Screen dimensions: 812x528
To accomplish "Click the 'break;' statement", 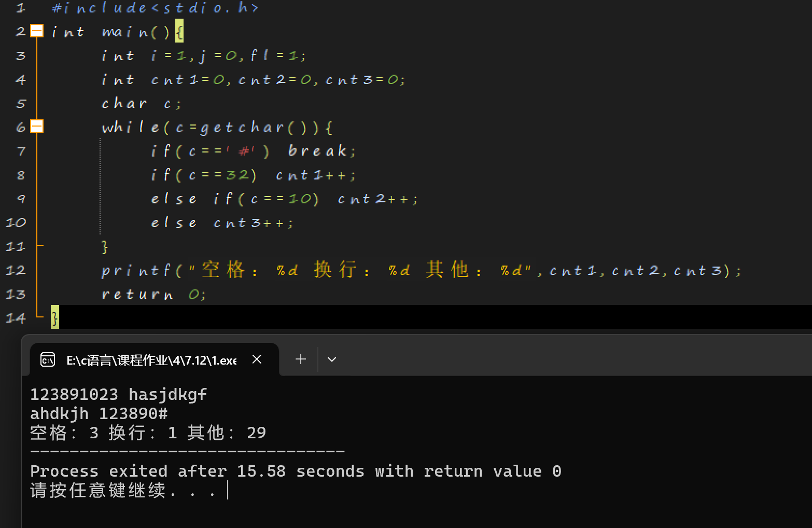I will [322, 151].
